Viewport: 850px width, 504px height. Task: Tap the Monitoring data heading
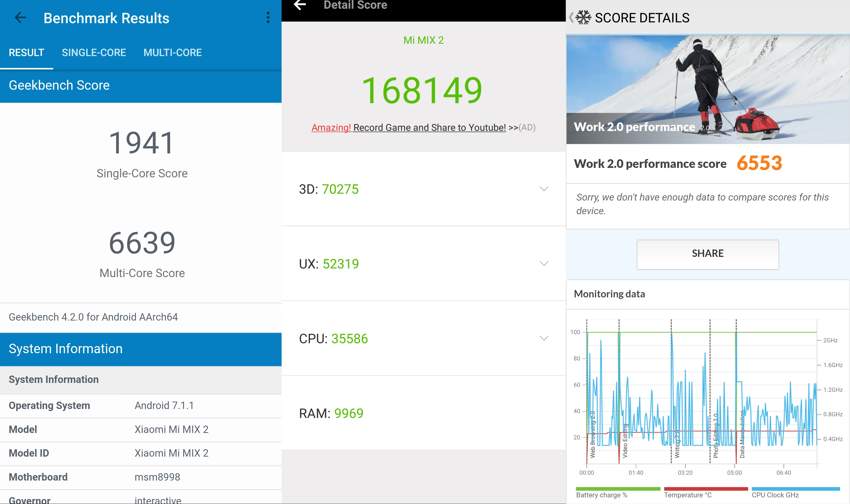click(x=609, y=294)
